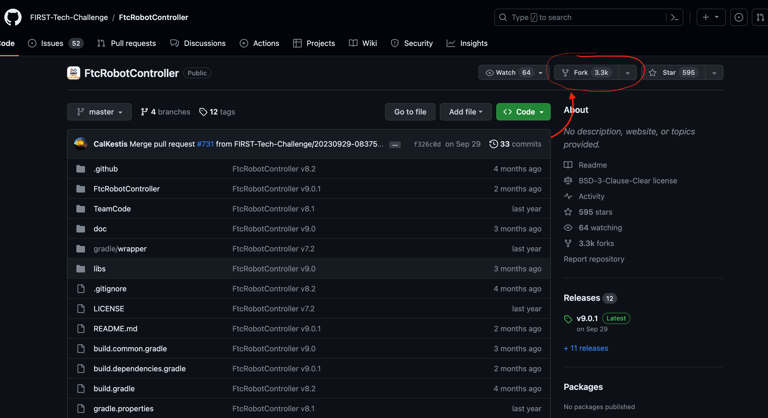The image size is (768, 418).
Task: Open the green Code dropdown
Action: point(523,112)
